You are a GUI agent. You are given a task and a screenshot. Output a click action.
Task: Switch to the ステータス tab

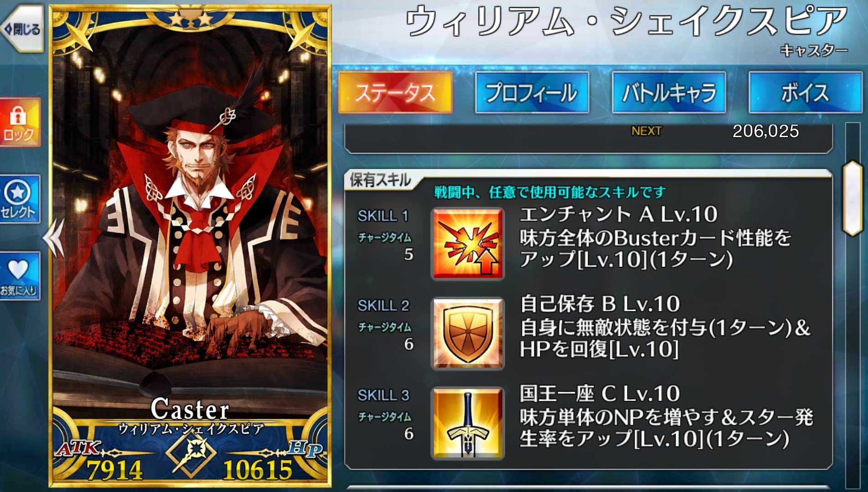(x=395, y=92)
